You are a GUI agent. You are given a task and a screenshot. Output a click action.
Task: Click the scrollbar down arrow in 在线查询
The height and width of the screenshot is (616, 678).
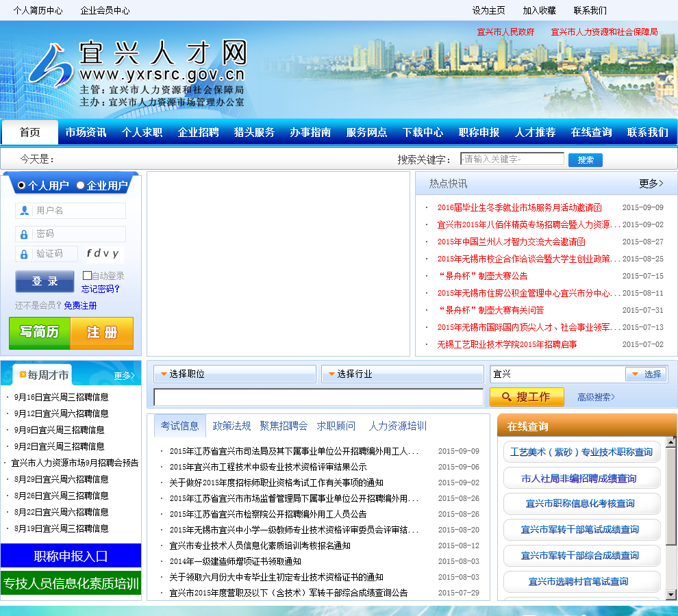671,593
